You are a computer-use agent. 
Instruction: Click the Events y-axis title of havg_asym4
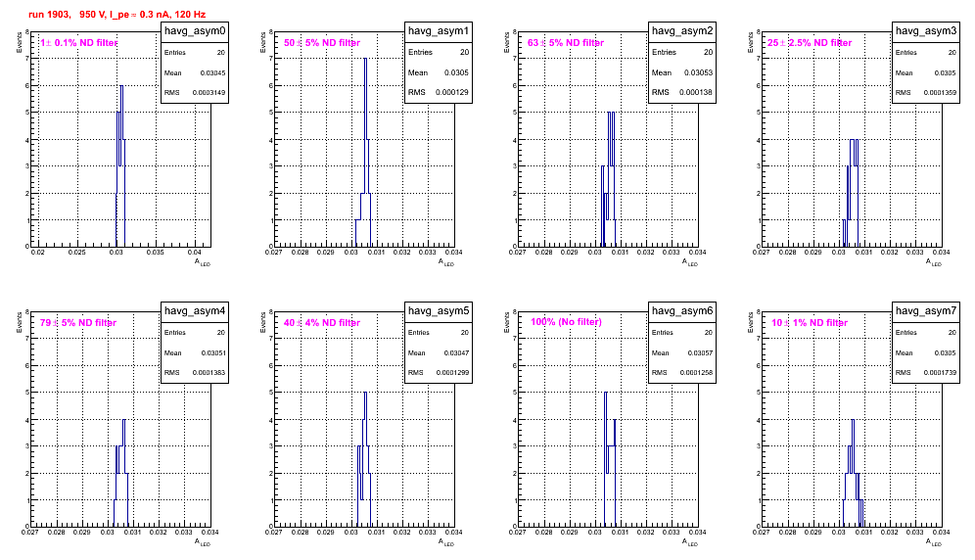[x=19, y=322]
